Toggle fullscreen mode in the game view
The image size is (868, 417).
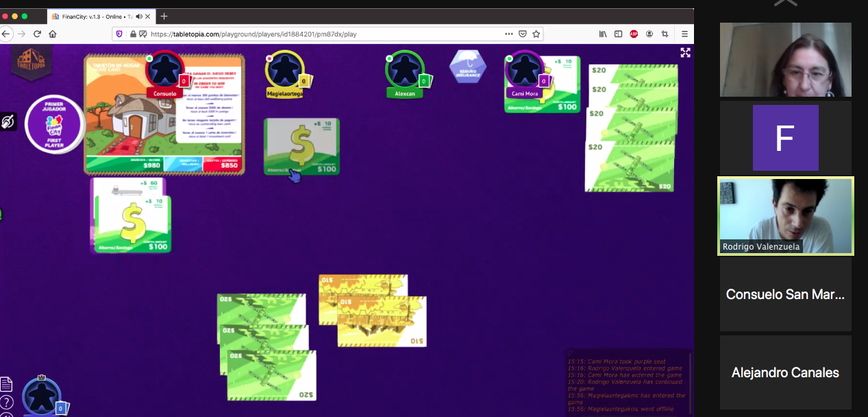(x=685, y=53)
